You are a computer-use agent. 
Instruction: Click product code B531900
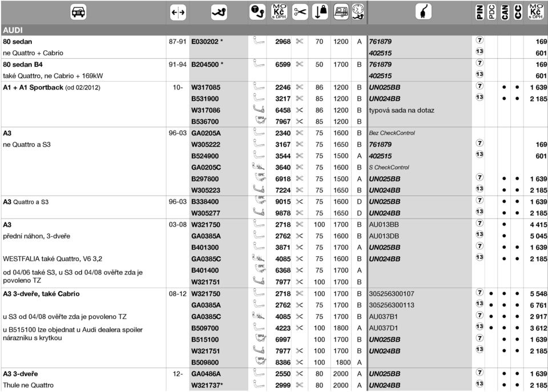(205, 99)
